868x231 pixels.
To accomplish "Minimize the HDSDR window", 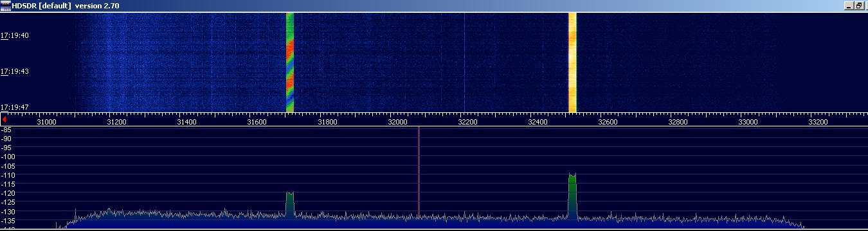I will [x=849, y=5].
